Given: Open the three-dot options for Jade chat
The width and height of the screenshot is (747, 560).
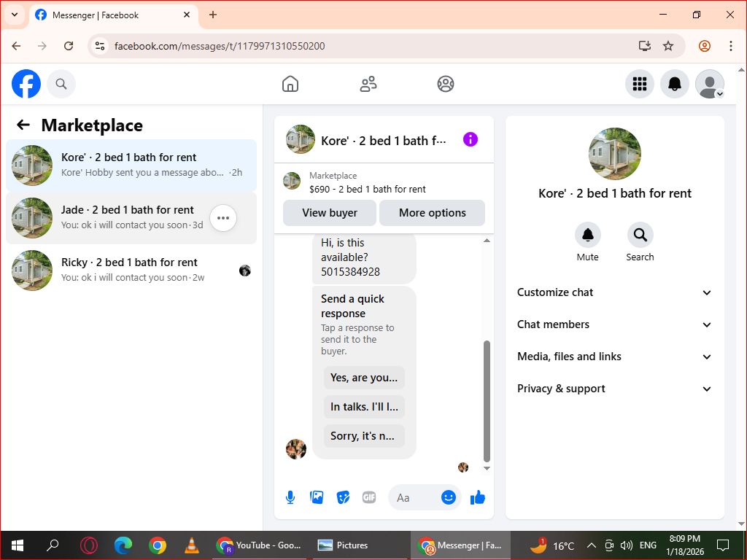Looking at the screenshot, I should [223, 218].
